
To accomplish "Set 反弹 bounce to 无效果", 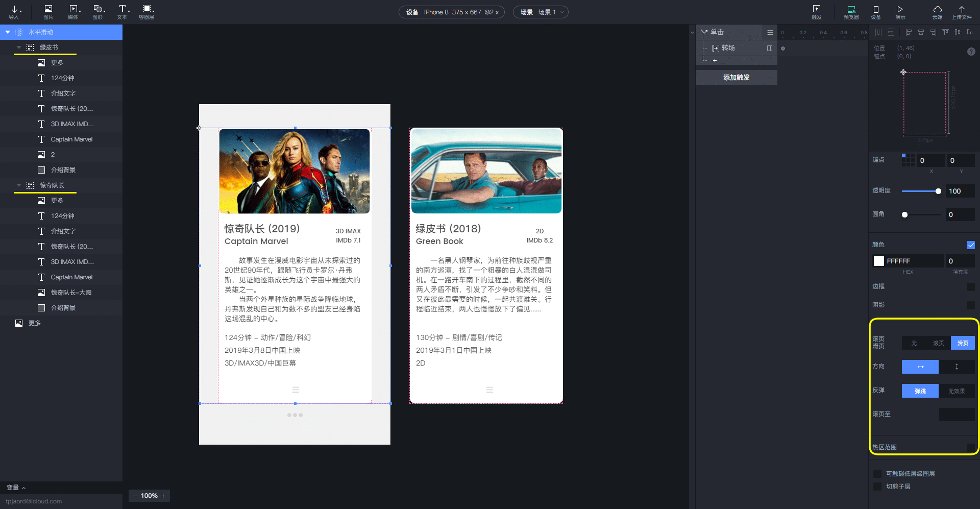I will pos(957,391).
